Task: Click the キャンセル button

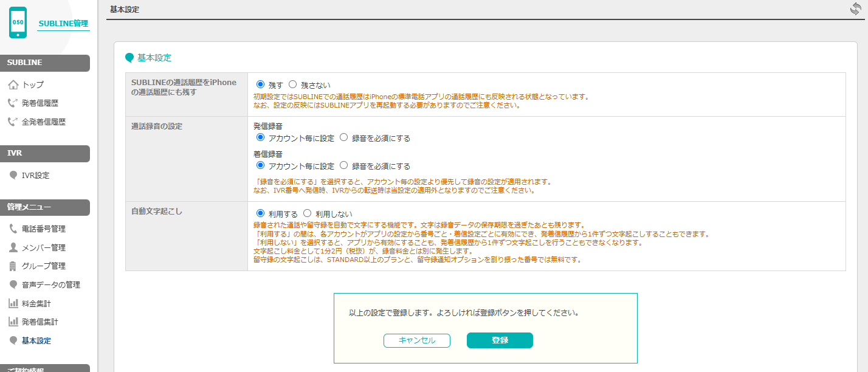Action: [x=417, y=340]
